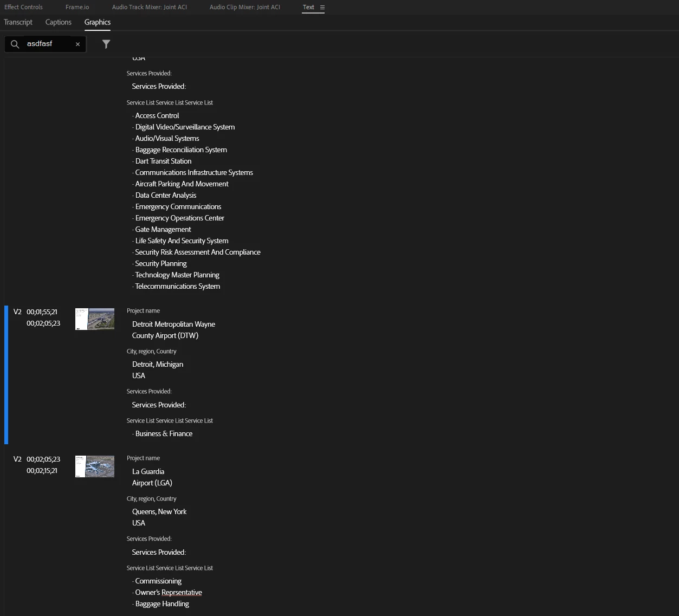Screen dimensions: 679x616
Task: Click the search magnifier icon
Action: [15, 44]
